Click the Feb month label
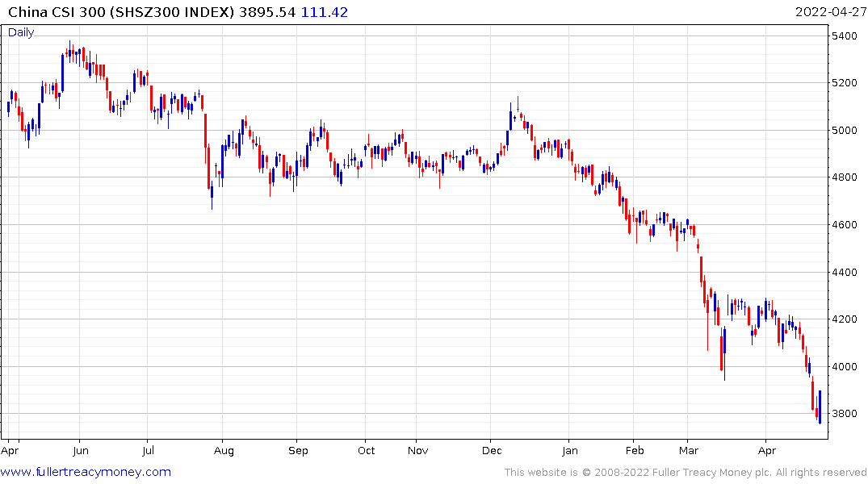This screenshot has width=868, height=484. [635, 451]
